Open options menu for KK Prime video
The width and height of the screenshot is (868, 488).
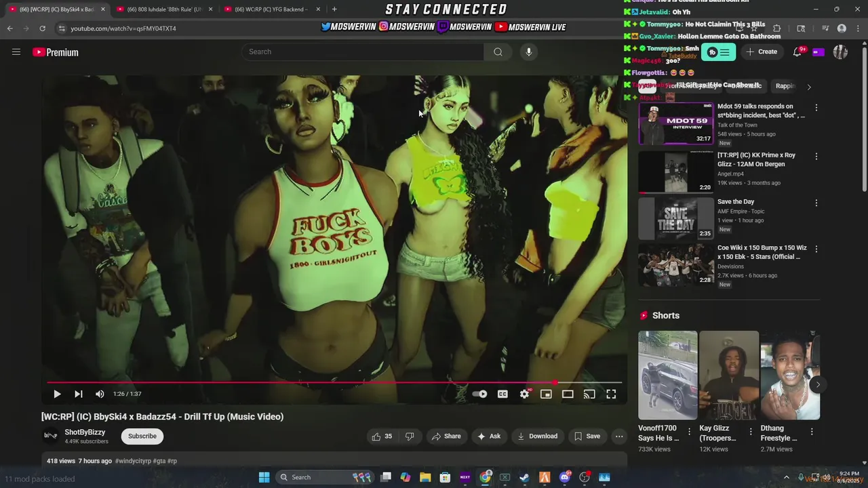click(x=816, y=157)
